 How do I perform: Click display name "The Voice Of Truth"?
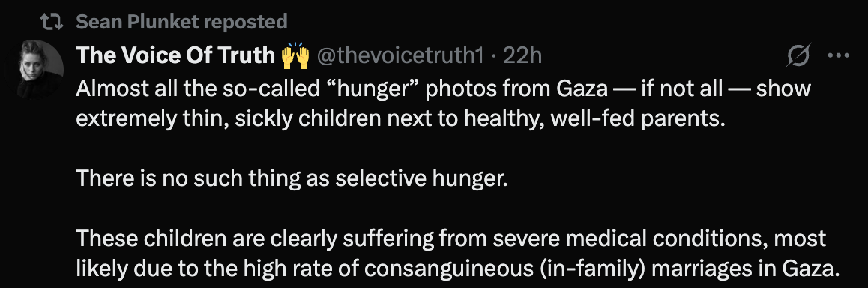coord(175,55)
